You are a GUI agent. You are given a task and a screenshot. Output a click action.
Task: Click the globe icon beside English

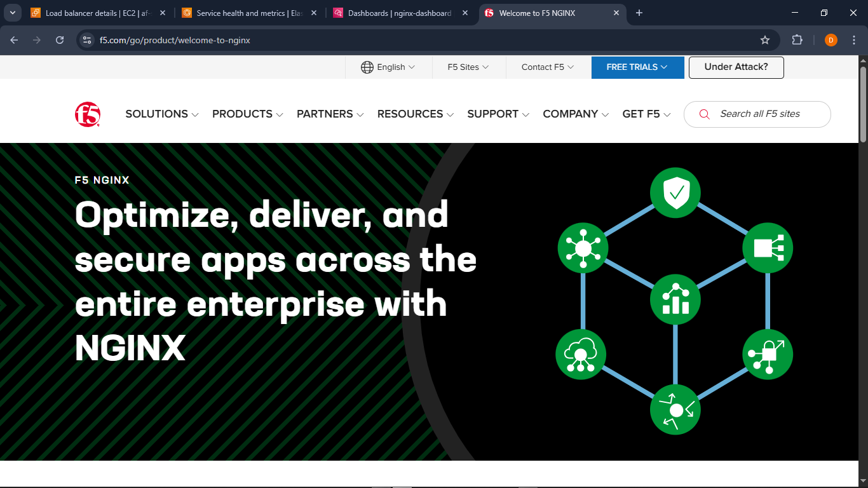(x=366, y=67)
